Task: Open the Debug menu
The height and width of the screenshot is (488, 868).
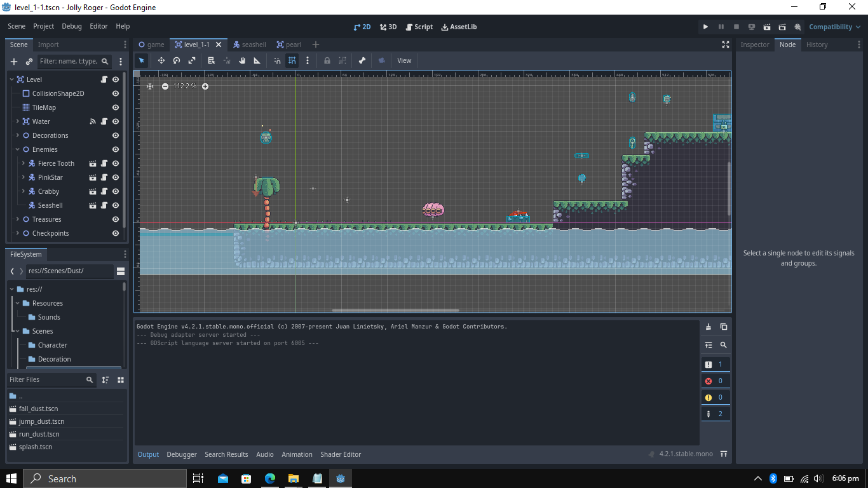Action: tap(72, 26)
